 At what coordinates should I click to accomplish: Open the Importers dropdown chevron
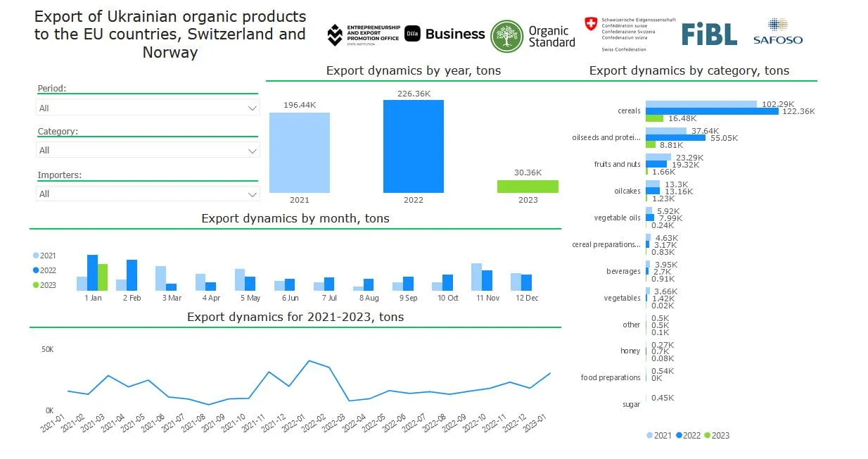pos(253,194)
